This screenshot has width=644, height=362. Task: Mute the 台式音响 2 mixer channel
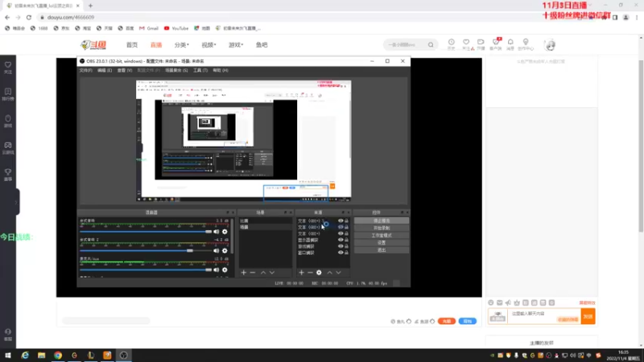[x=216, y=251]
